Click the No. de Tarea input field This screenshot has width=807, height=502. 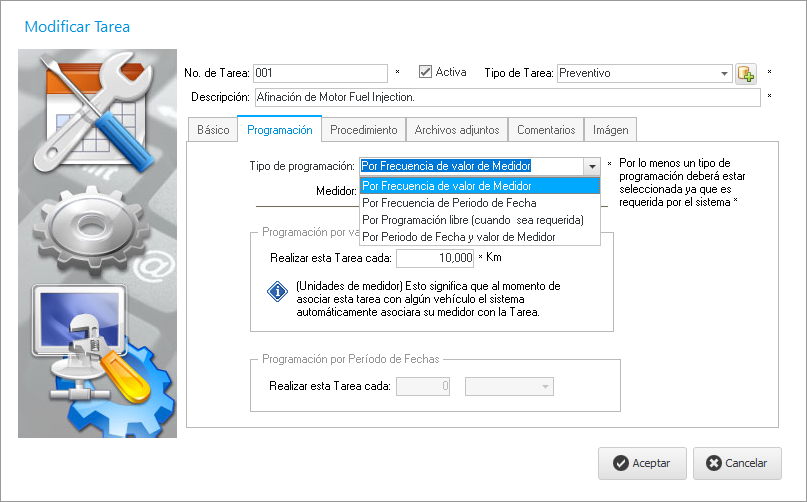[320, 73]
